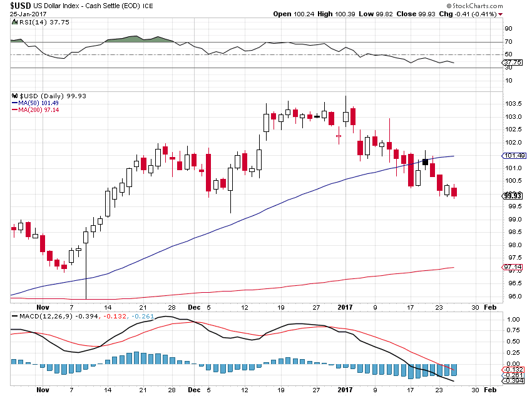The height and width of the screenshot is (396, 532).
Task: Click the 101.49 MA(50) price tag
Action: pos(514,156)
